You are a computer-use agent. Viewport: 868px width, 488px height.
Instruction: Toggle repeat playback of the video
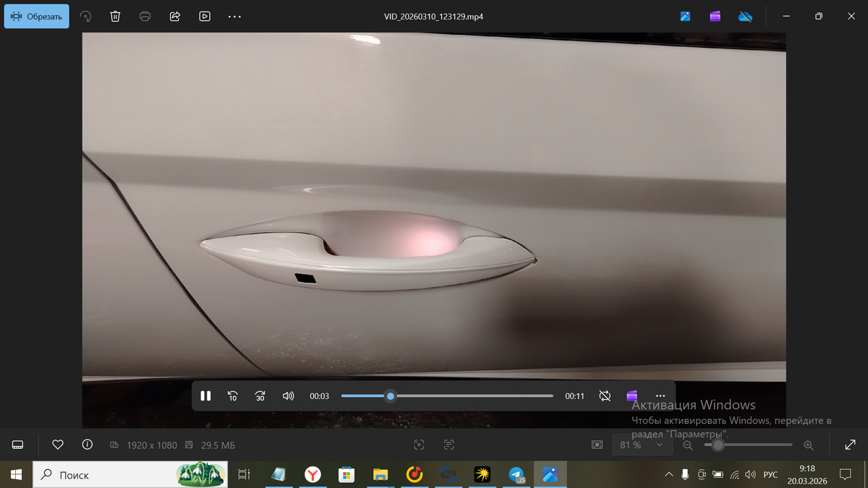(x=605, y=396)
